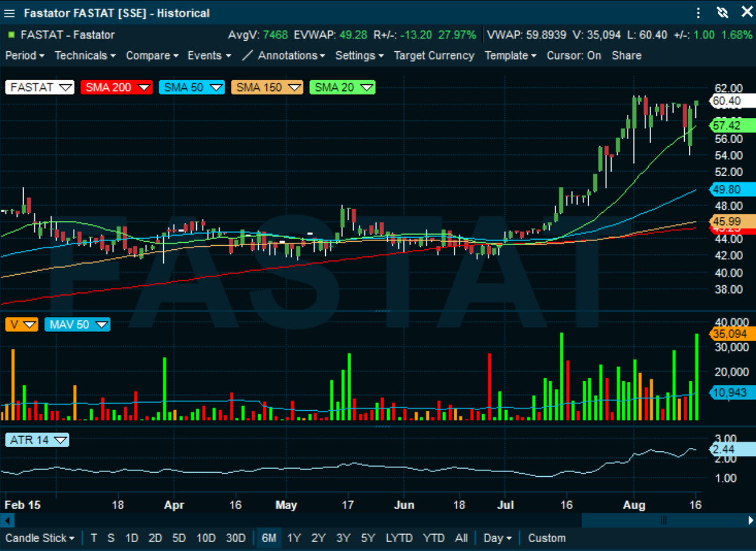756x551 pixels.
Task: Click the unlink window icon in the title bar
Action: click(x=722, y=13)
